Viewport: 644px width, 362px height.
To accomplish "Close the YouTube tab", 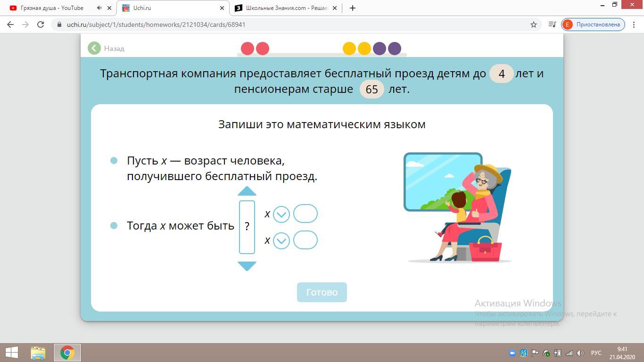I will click(110, 8).
